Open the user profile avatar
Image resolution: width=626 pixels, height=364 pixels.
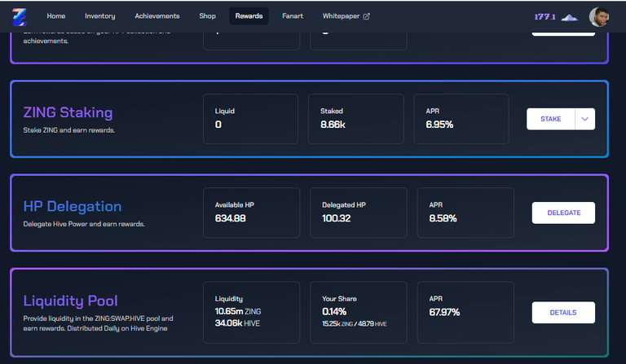pos(599,17)
